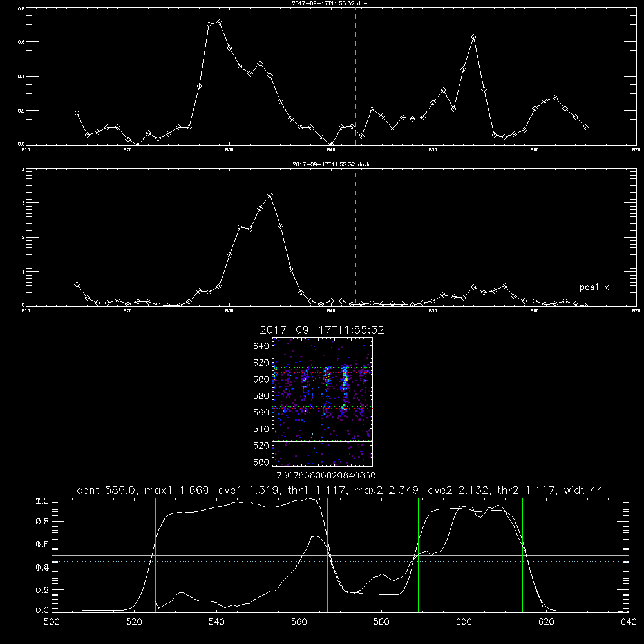
Task: Click x-axis label 540 of bottom plot
Action: (216, 622)
